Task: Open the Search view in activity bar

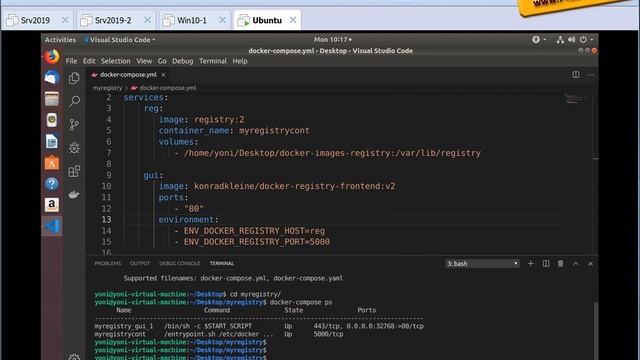Action: [74, 101]
